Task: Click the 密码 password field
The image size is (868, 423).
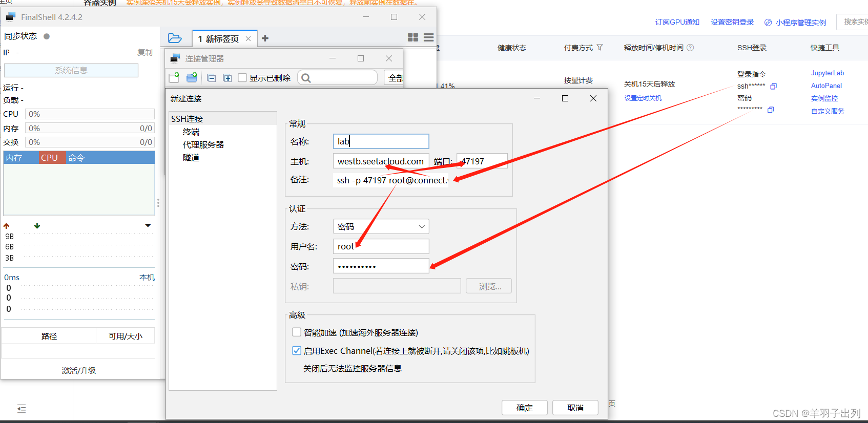Action: [381, 266]
